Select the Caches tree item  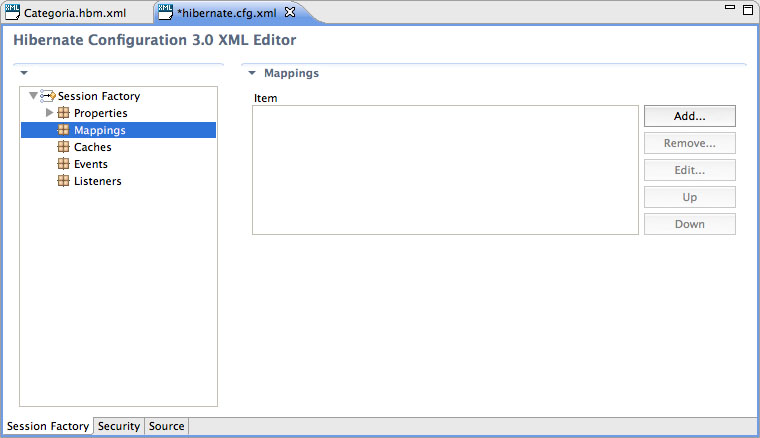[x=93, y=147]
